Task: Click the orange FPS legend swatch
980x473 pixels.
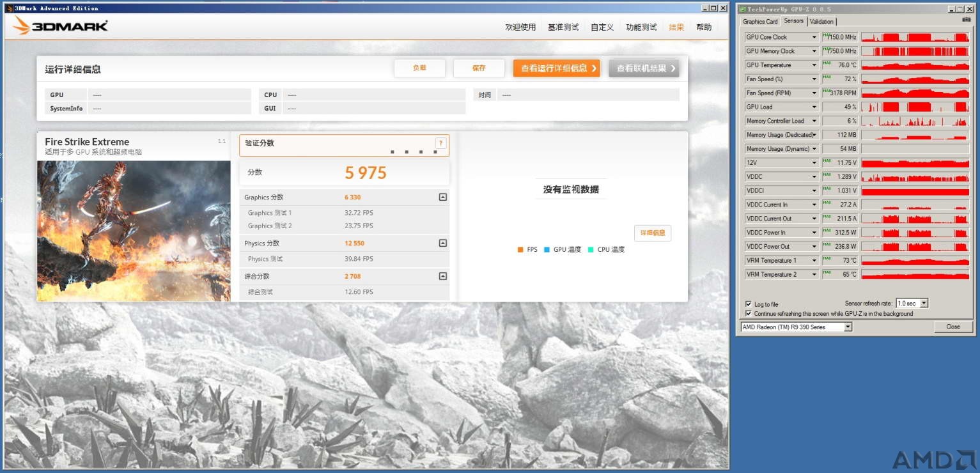Action: coord(520,250)
